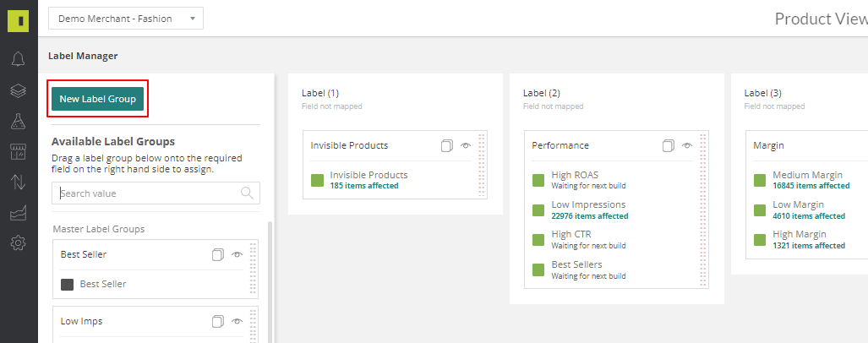The width and height of the screenshot is (868, 343).
Task: Open the Demo Merchant - Fashion dropdown
Action: (126, 19)
